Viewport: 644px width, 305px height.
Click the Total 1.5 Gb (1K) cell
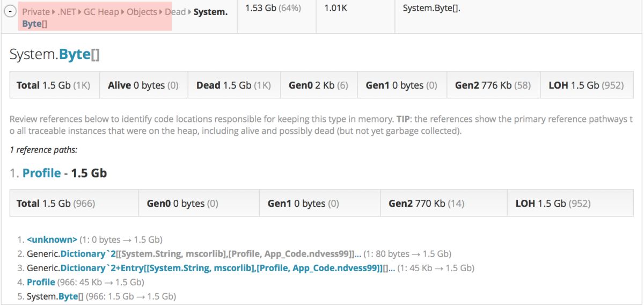click(55, 85)
